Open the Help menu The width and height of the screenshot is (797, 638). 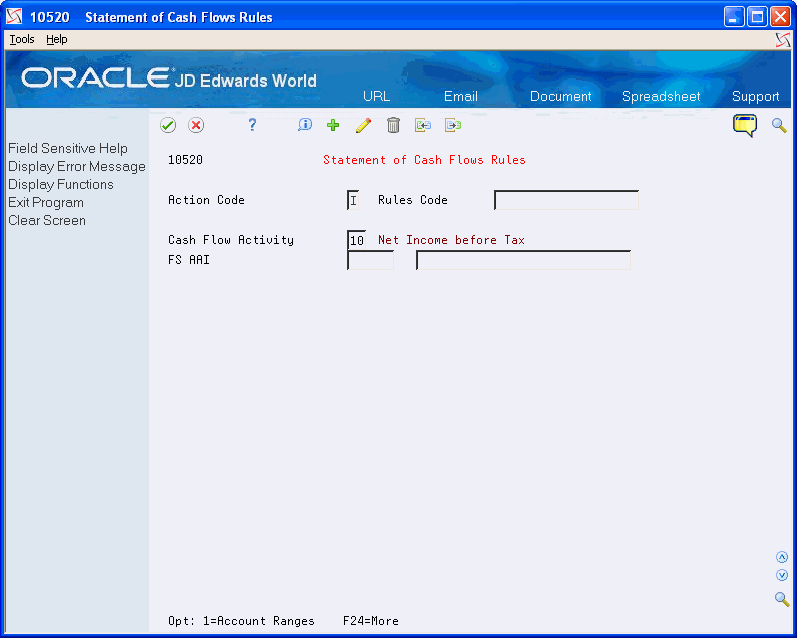tap(56, 39)
